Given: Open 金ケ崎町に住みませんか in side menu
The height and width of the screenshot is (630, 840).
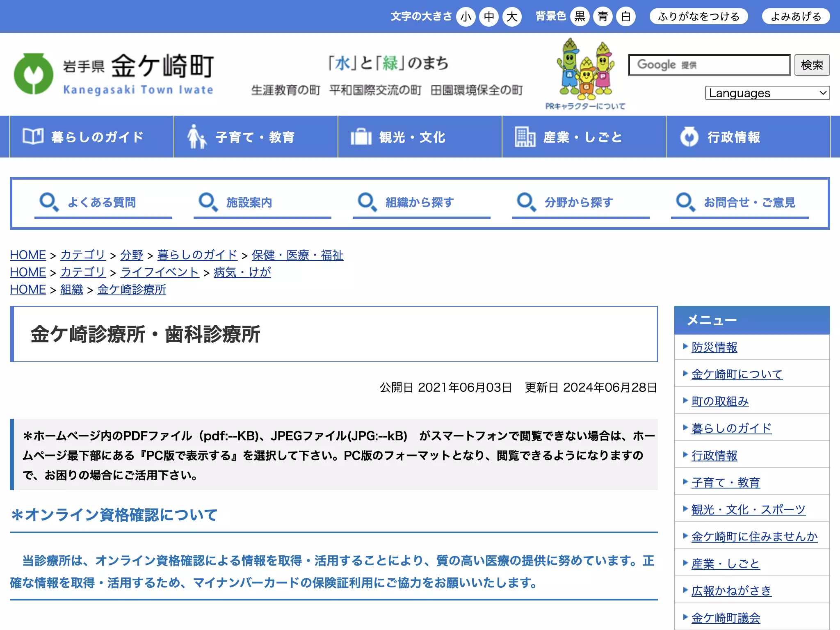Looking at the screenshot, I should pyautogui.click(x=755, y=536).
